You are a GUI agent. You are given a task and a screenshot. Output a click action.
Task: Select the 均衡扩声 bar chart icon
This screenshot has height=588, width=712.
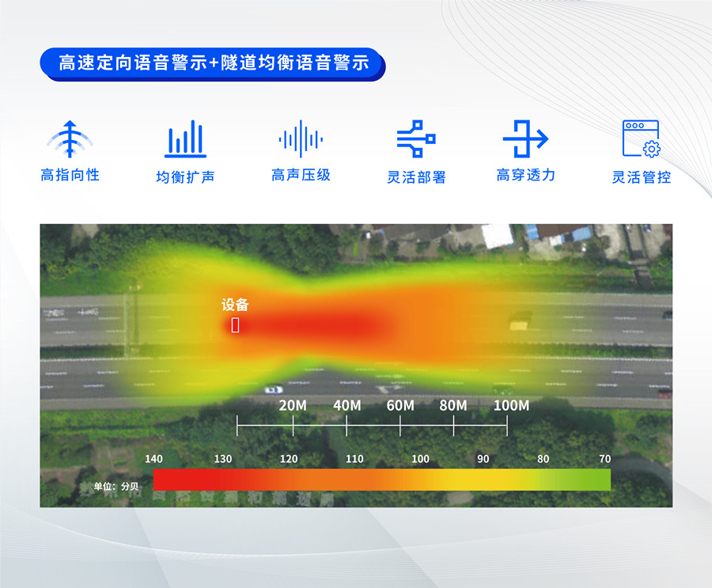(185, 139)
